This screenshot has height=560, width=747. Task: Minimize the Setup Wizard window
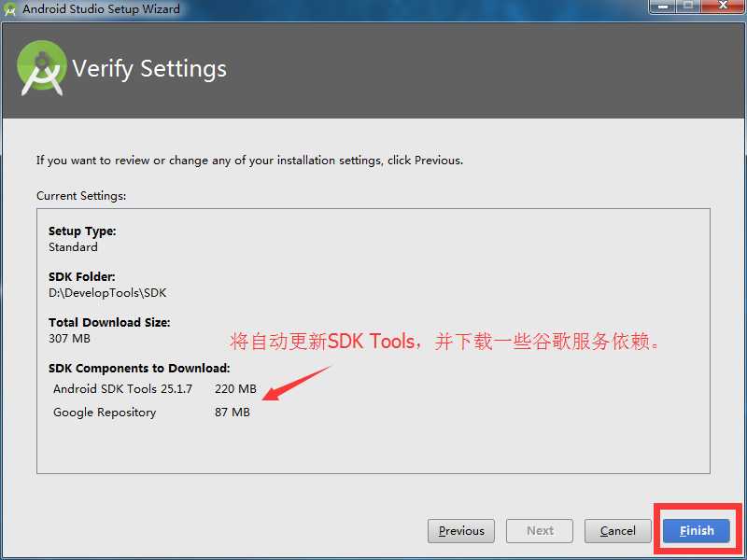click(x=662, y=7)
